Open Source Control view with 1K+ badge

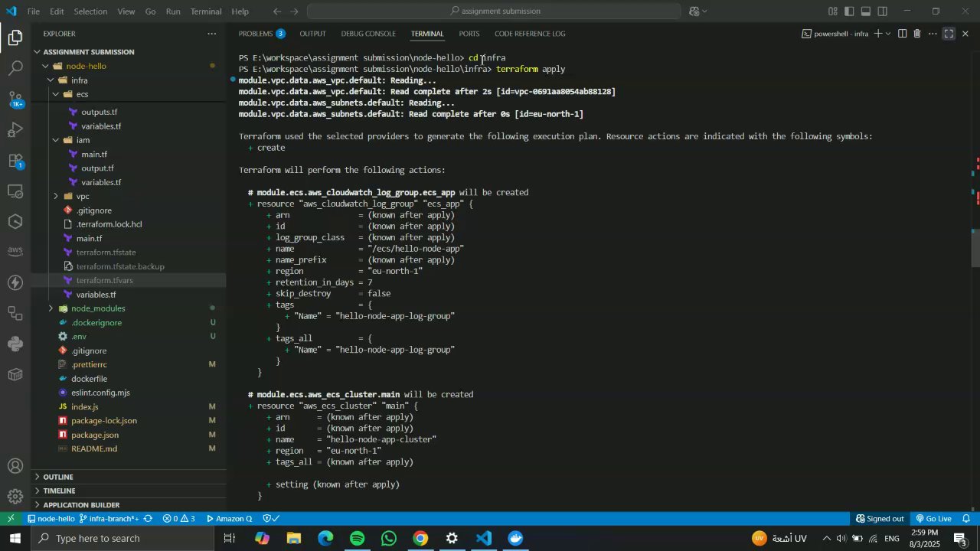(15, 99)
